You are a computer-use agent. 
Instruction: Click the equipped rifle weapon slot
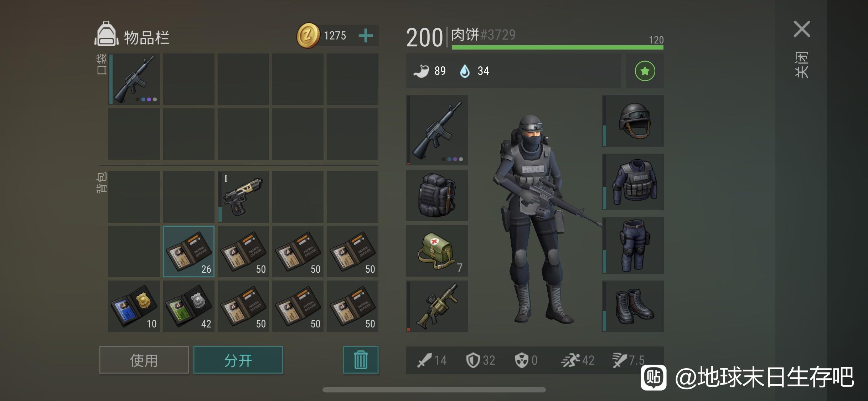pyautogui.click(x=437, y=130)
